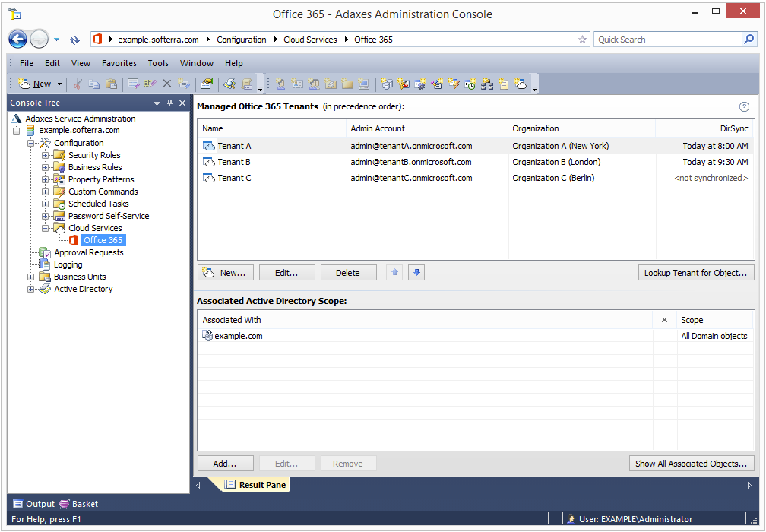Expand the Security Roles node
This screenshot has height=532, width=766.
45,155
